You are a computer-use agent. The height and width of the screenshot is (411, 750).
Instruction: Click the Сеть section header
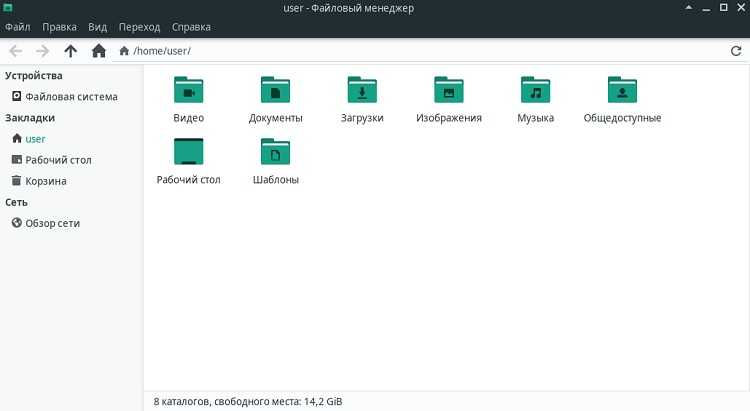click(x=16, y=202)
